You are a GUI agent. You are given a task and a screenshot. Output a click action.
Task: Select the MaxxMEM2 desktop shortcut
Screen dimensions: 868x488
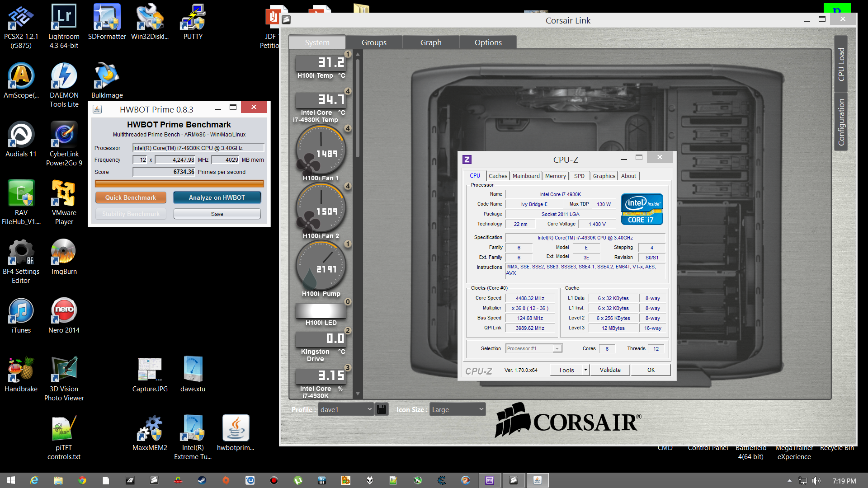[150, 434]
